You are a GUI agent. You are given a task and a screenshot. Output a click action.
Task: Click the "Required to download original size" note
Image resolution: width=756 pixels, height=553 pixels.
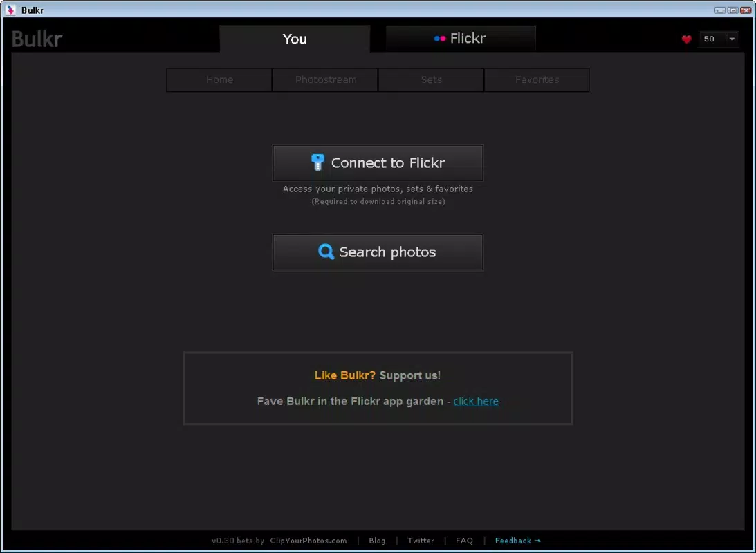coord(378,201)
